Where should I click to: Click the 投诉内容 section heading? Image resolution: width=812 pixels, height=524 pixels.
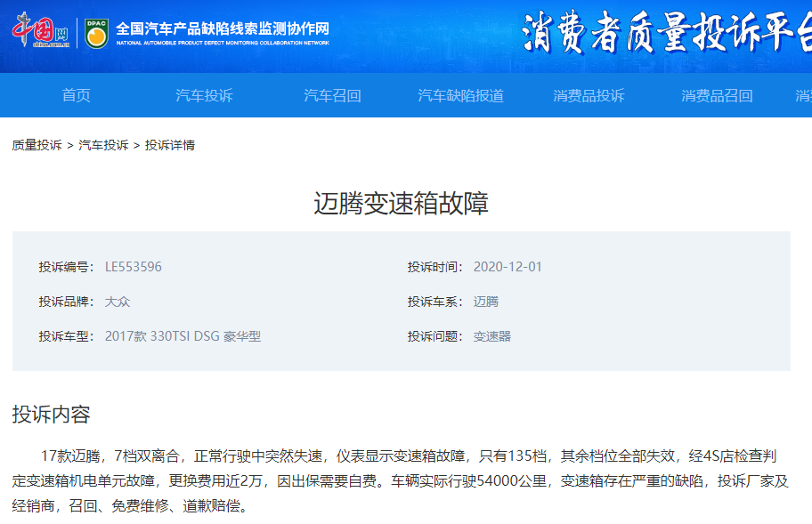(51, 414)
